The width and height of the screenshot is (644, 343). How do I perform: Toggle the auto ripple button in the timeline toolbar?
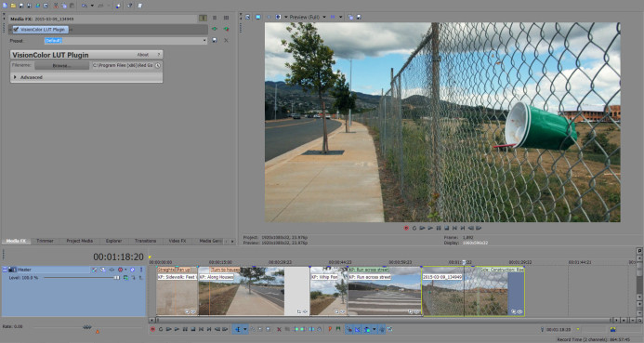coord(367,329)
